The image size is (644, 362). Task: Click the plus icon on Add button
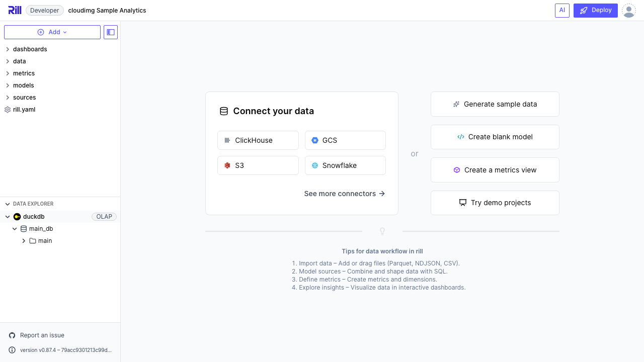41,32
